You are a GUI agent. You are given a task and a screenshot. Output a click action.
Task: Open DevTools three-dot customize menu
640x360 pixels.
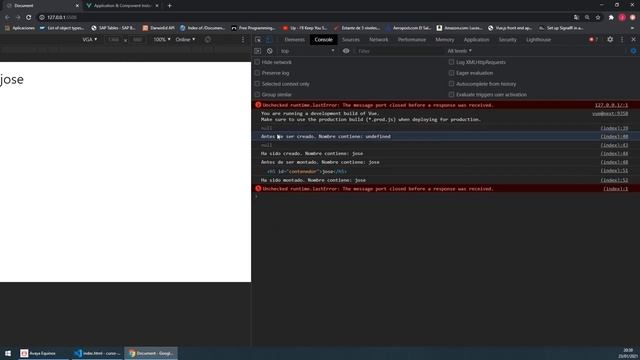point(622,40)
